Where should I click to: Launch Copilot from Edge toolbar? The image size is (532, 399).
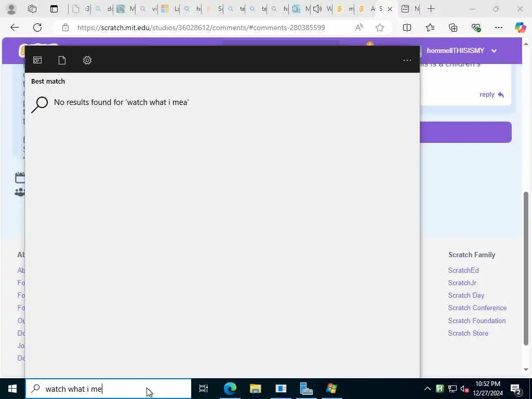click(520, 28)
